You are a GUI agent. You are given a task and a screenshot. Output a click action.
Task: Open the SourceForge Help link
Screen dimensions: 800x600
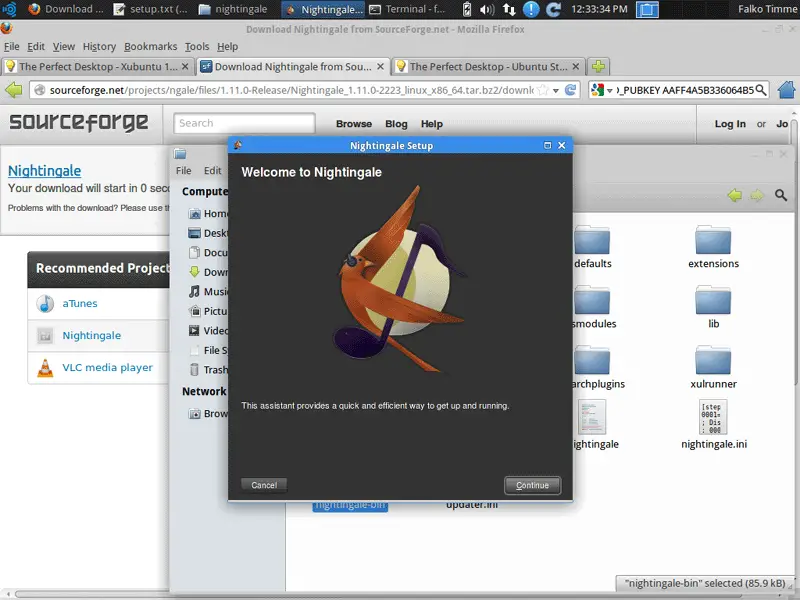432,124
